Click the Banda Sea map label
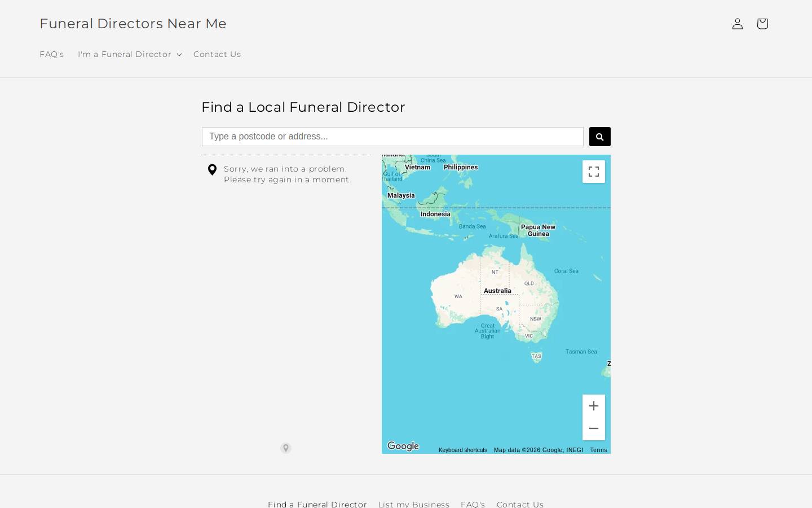Image resolution: width=812 pixels, height=508 pixels. 472,226
